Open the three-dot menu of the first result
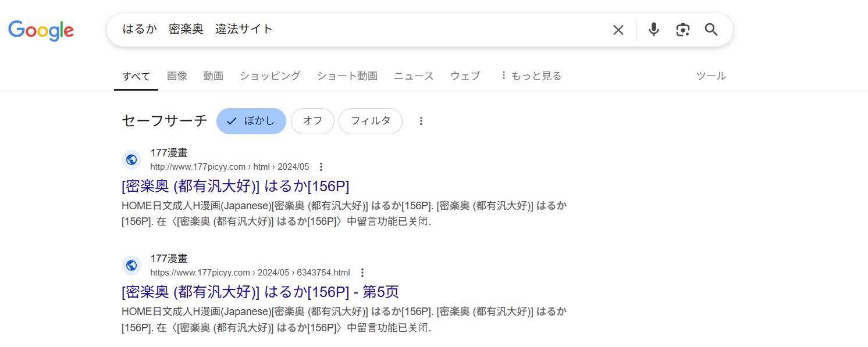This screenshot has height=347, width=868. (321, 167)
